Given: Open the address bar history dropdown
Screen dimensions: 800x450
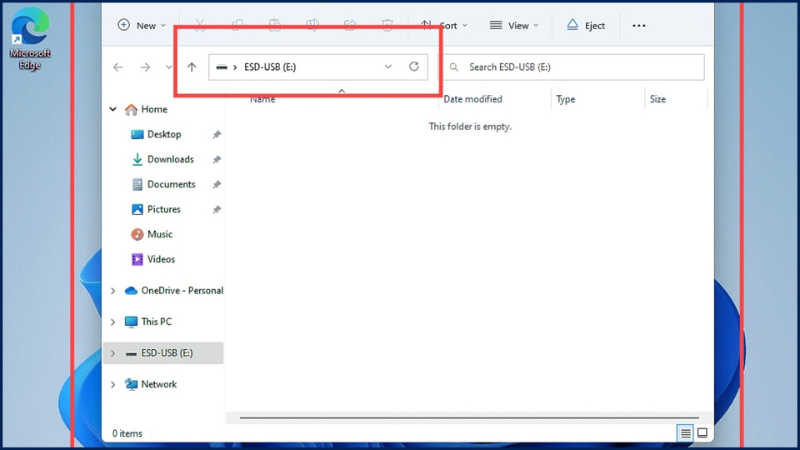Looking at the screenshot, I should [x=388, y=67].
